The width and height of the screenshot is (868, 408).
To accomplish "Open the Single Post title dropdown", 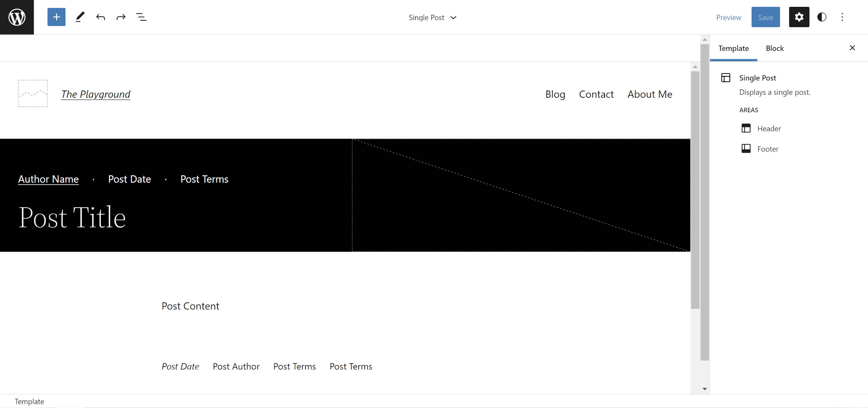I will [x=454, y=17].
